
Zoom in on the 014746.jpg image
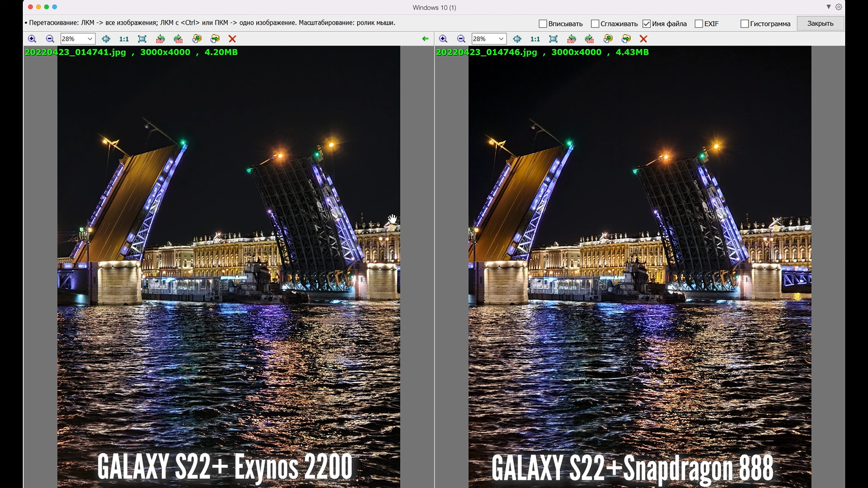coord(443,39)
